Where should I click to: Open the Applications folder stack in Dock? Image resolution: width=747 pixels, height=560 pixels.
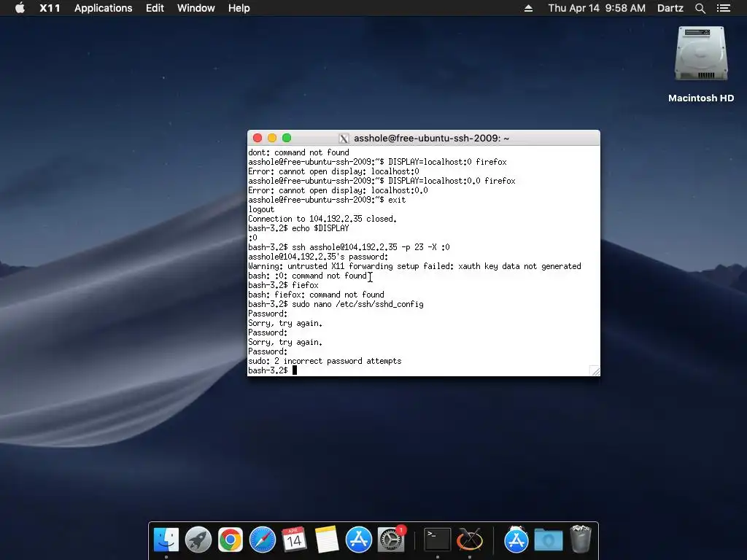[516, 540]
